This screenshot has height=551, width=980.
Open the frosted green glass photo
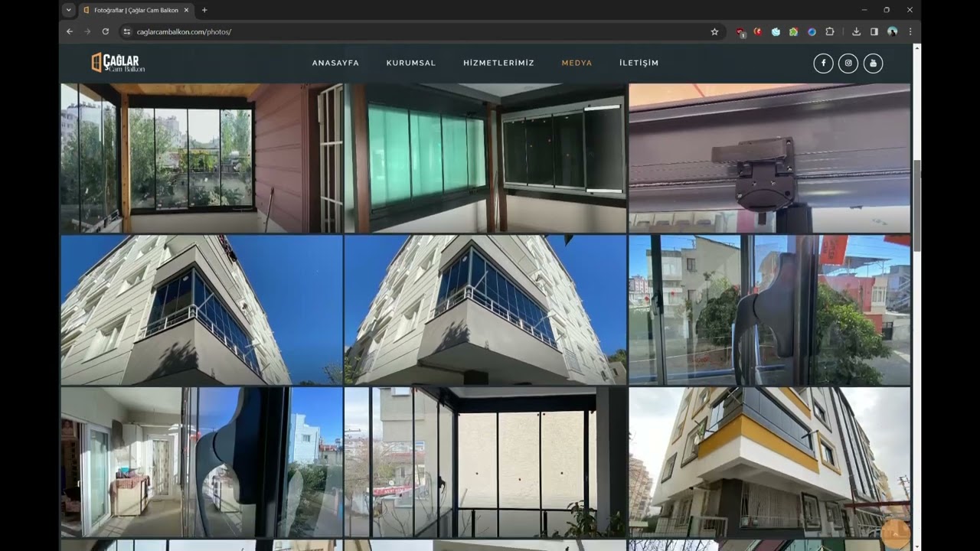pyautogui.click(x=485, y=158)
